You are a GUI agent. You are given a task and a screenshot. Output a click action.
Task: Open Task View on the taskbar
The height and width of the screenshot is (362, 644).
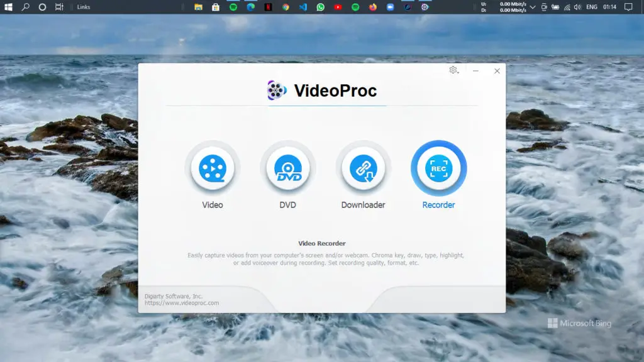[59, 7]
